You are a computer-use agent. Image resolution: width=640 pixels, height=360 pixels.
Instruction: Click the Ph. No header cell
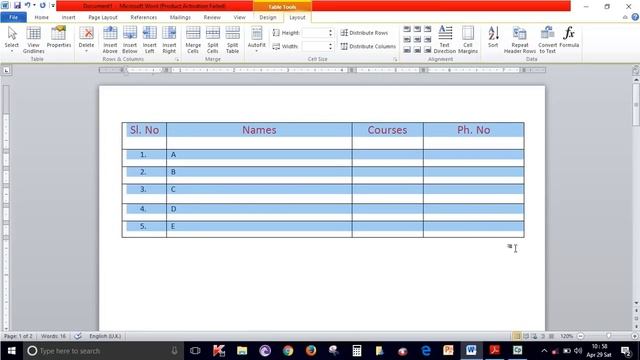click(x=473, y=136)
